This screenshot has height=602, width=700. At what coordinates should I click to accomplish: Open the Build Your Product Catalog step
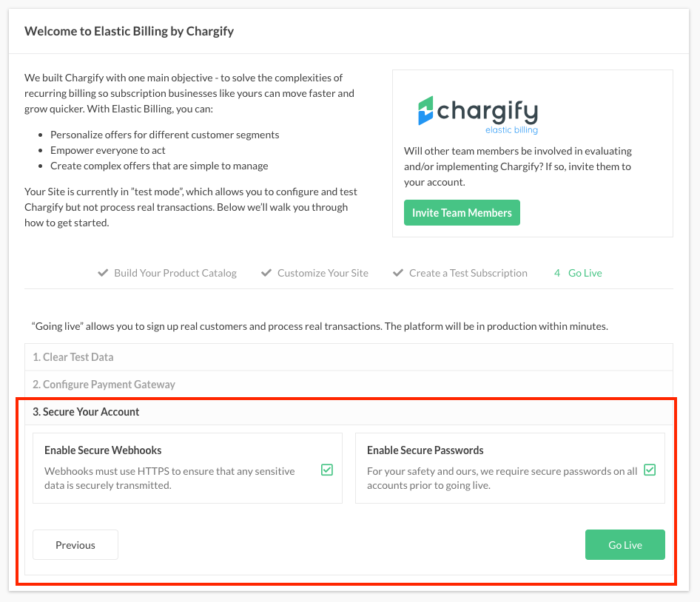pos(175,273)
